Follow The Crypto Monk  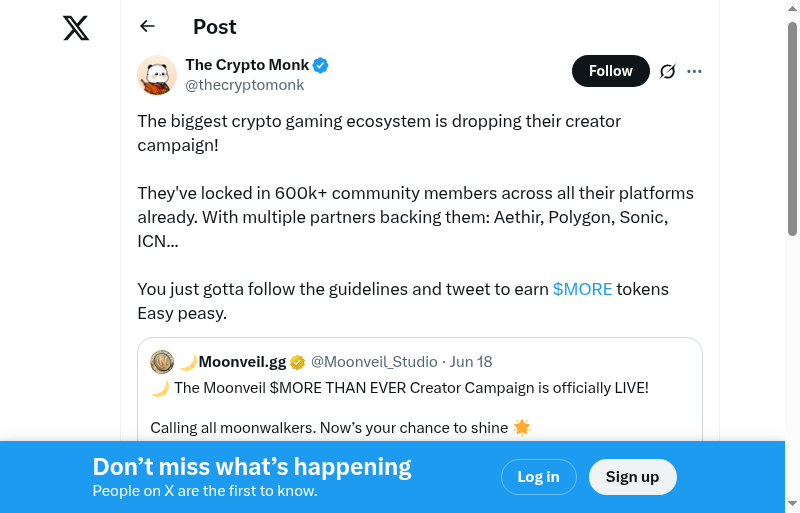click(610, 71)
